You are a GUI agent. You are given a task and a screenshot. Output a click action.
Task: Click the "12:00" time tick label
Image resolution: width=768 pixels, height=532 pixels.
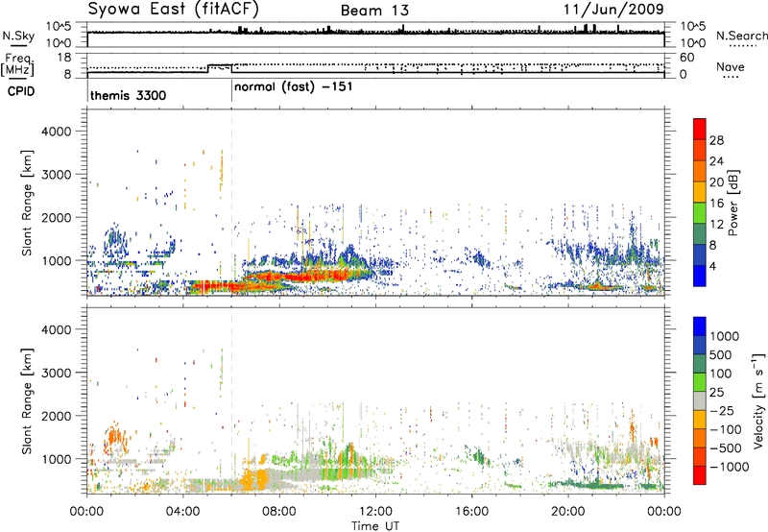(375, 512)
